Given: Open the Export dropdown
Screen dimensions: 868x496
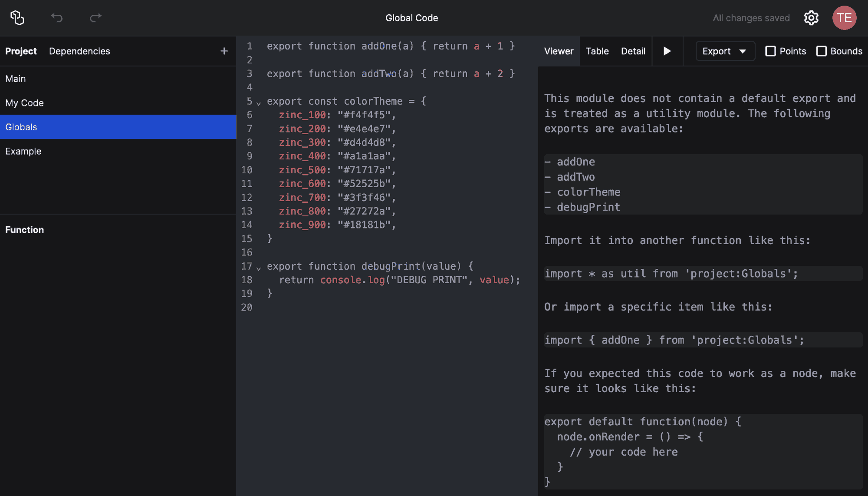Looking at the screenshot, I should click(x=725, y=51).
